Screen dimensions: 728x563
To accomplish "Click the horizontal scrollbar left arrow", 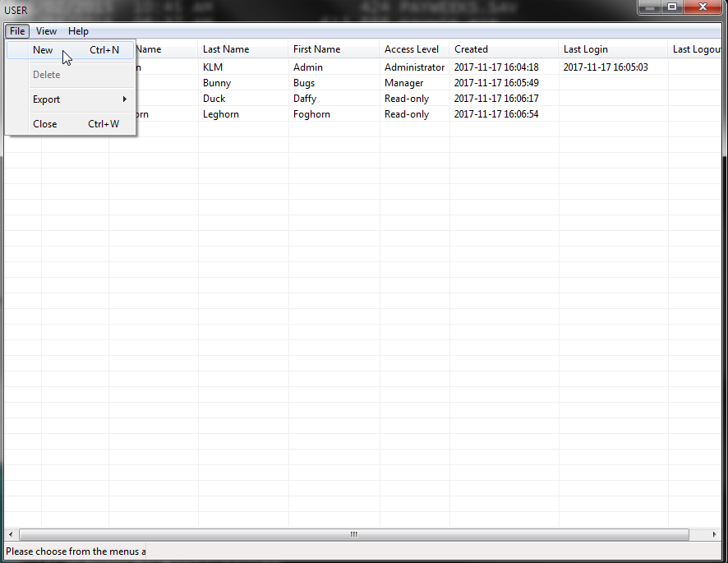I will click(x=11, y=534).
